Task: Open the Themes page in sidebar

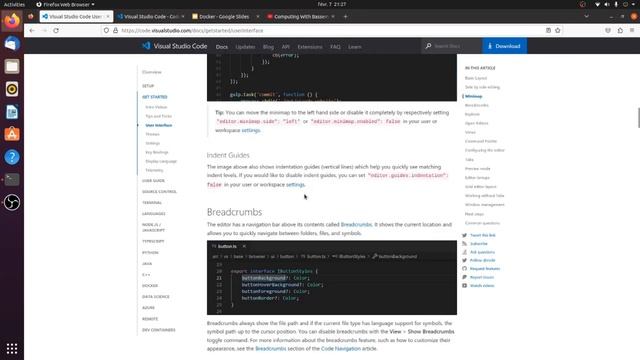Action: coord(152,134)
